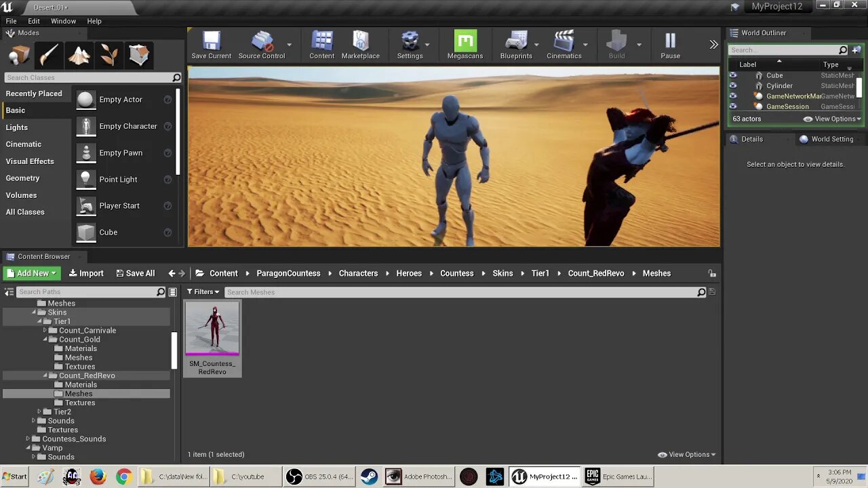Toggle the Content Browser lock icon

(712, 273)
